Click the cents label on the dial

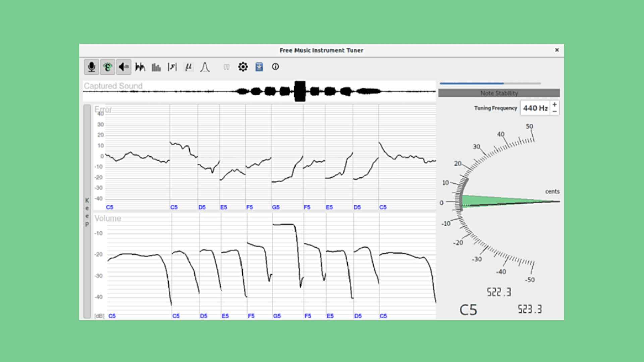[x=552, y=191]
